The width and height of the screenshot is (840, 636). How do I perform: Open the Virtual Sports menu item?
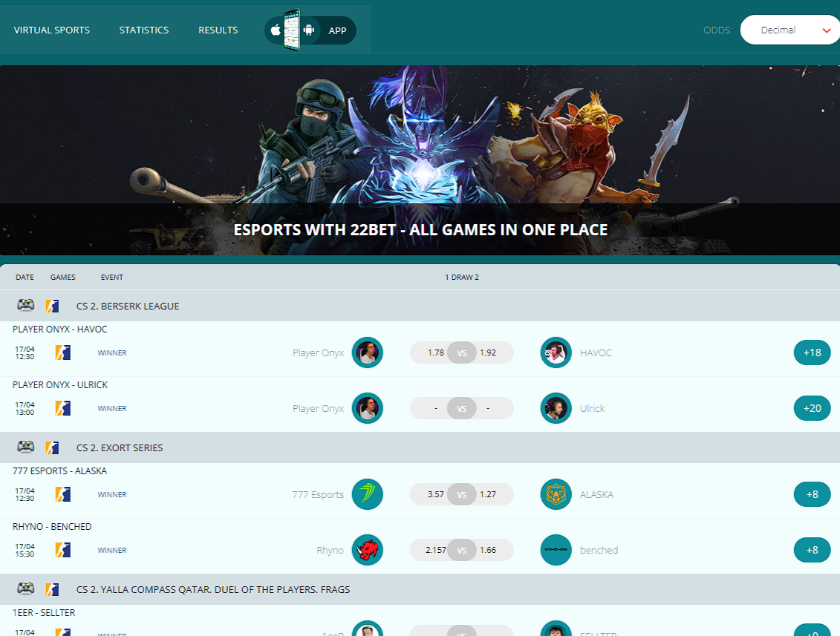(52, 30)
